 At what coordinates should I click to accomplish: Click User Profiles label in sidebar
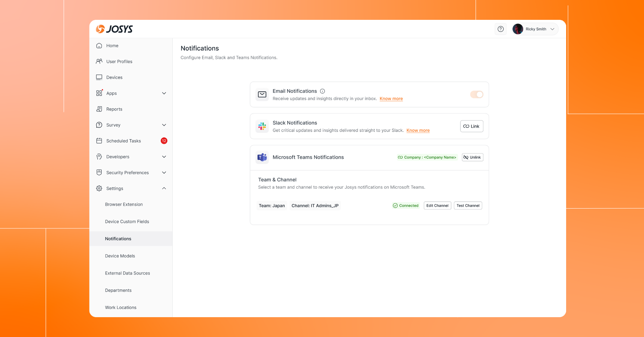[119, 61]
